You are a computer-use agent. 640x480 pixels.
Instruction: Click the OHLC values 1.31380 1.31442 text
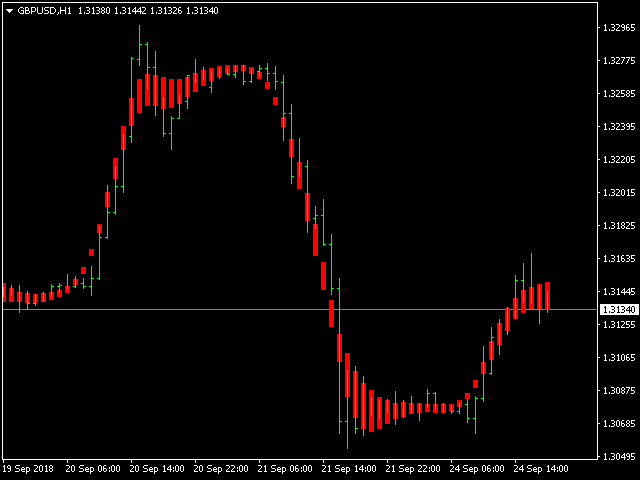click(x=112, y=11)
